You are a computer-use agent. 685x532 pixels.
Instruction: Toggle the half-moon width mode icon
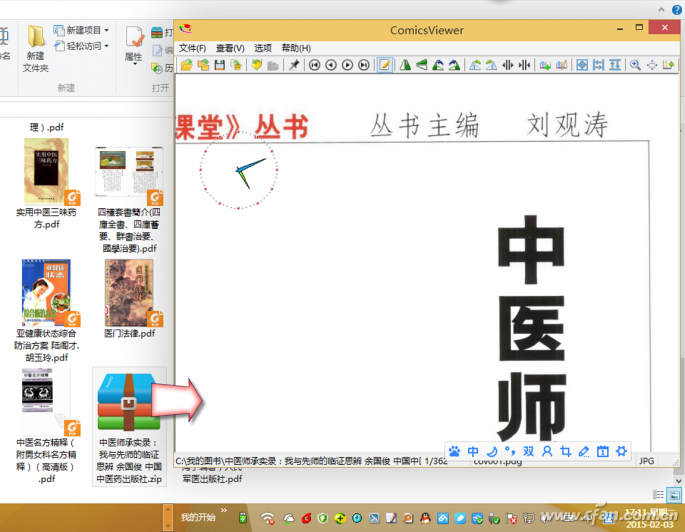tap(492, 451)
